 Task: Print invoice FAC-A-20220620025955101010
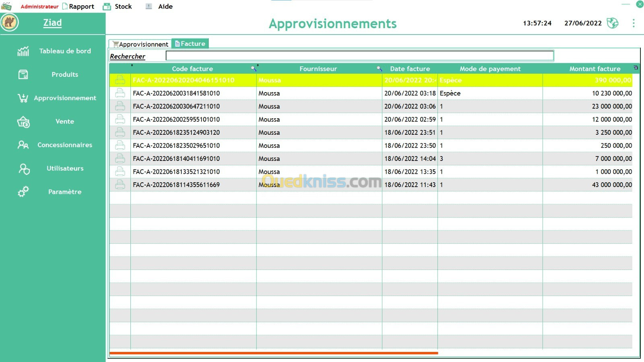coord(120,119)
